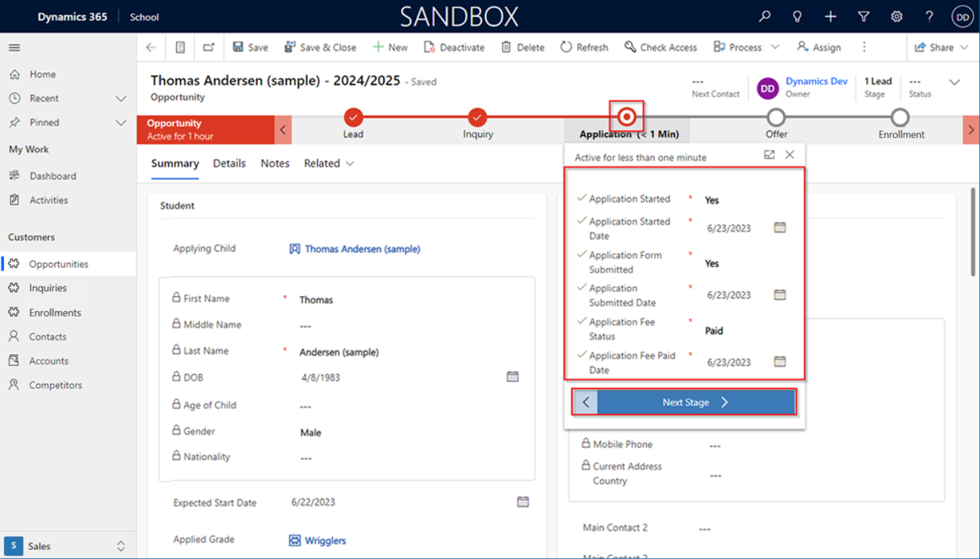Click the vertical scrollbar on the form
This screenshot has height=559, width=980.
[973, 232]
